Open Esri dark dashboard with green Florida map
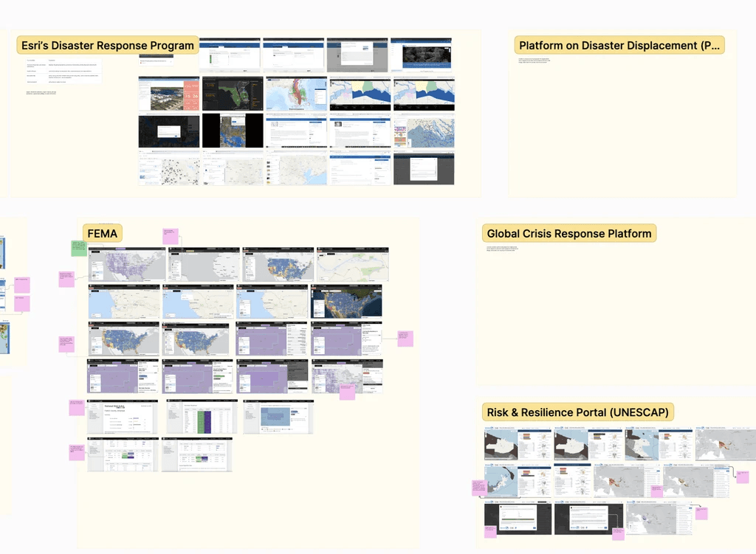The width and height of the screenshot is (756, 554). [233, 94]
